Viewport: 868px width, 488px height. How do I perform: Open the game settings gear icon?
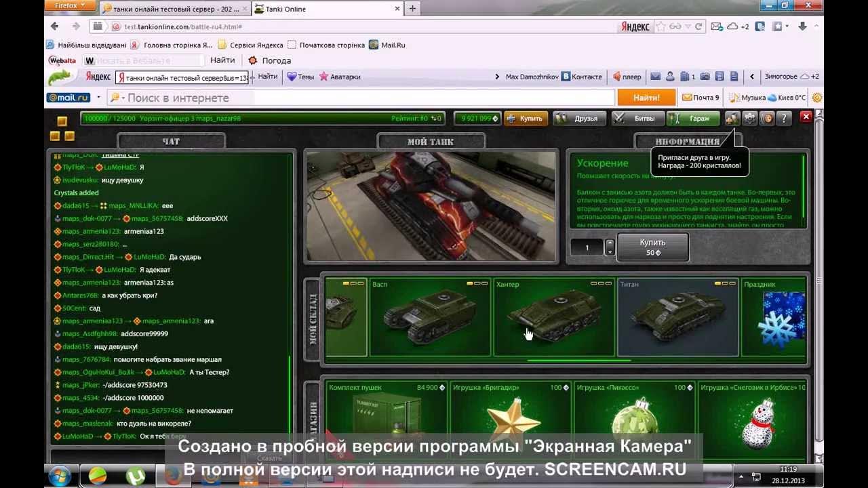pos(749,118)
